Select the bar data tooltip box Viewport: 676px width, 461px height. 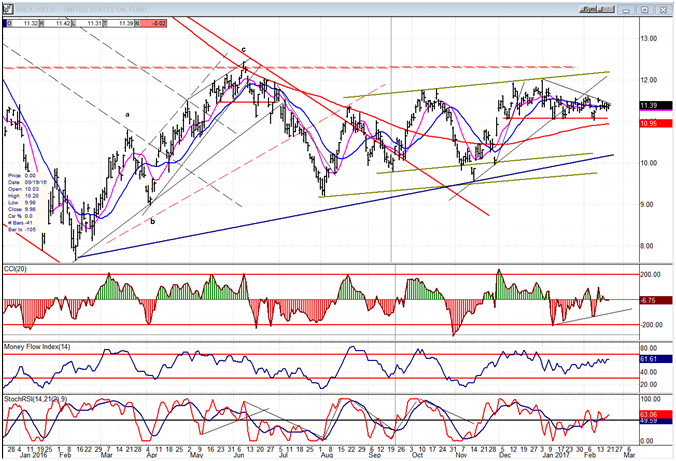[21, 202]
